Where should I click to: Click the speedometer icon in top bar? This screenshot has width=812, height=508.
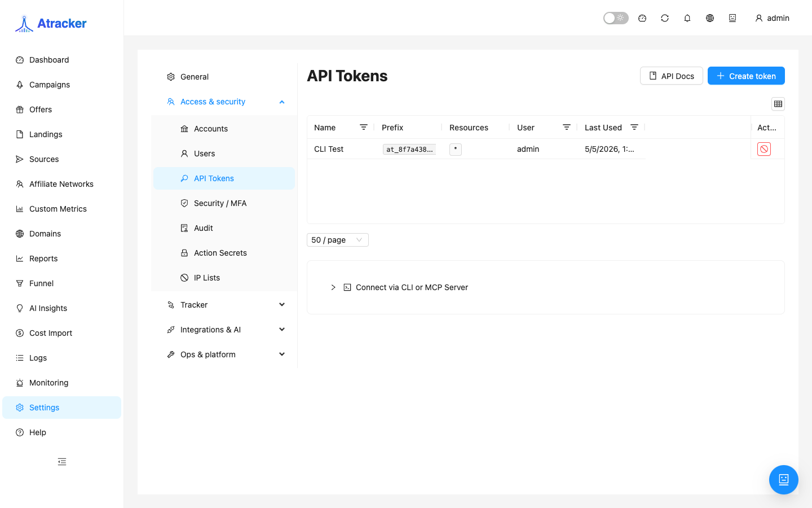(642, 18)
